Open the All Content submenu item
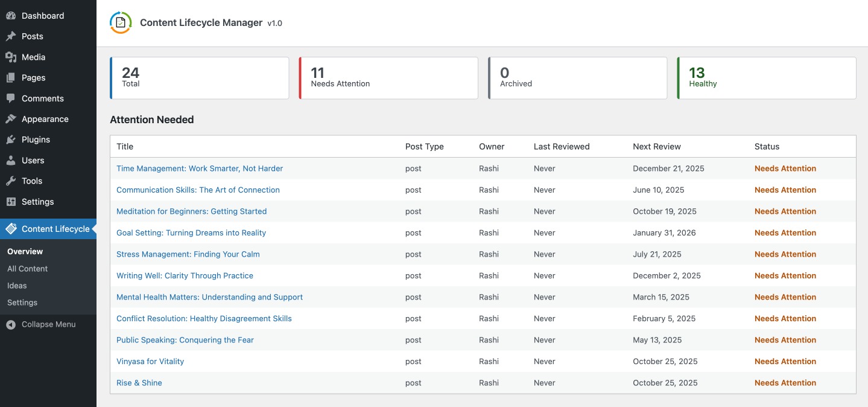The height and width of the screenshot is (407, 868). tap(27, 268)
